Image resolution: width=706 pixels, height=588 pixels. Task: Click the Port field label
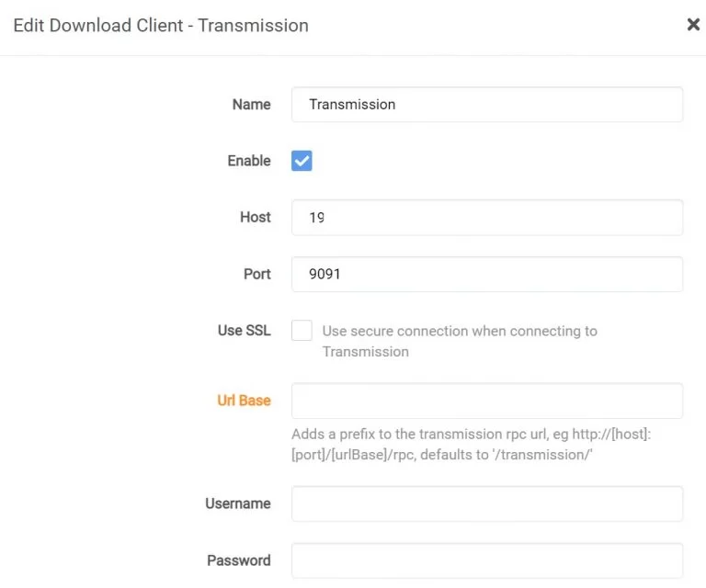tap(256, 274)
